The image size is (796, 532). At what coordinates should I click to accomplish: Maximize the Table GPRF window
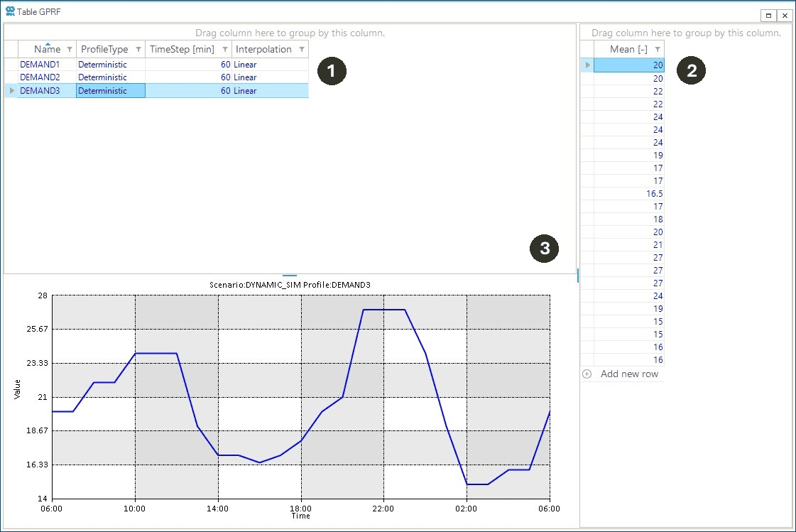point(768,15)
